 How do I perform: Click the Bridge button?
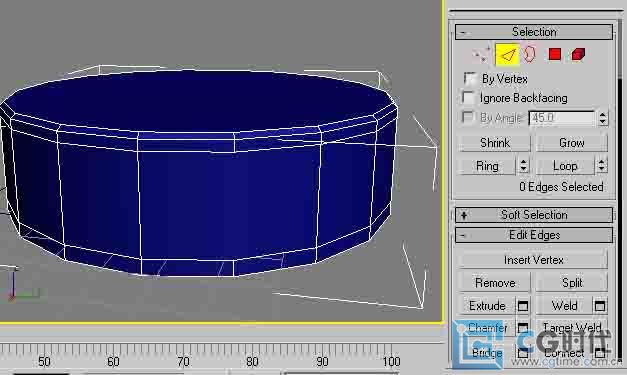pos(487,353)
